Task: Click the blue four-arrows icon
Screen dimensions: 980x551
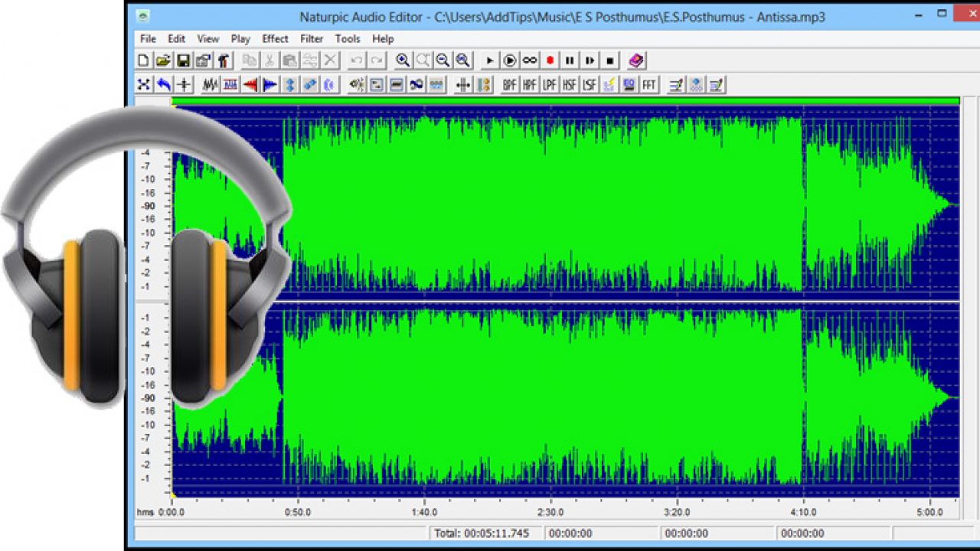Action: point(143,85)
